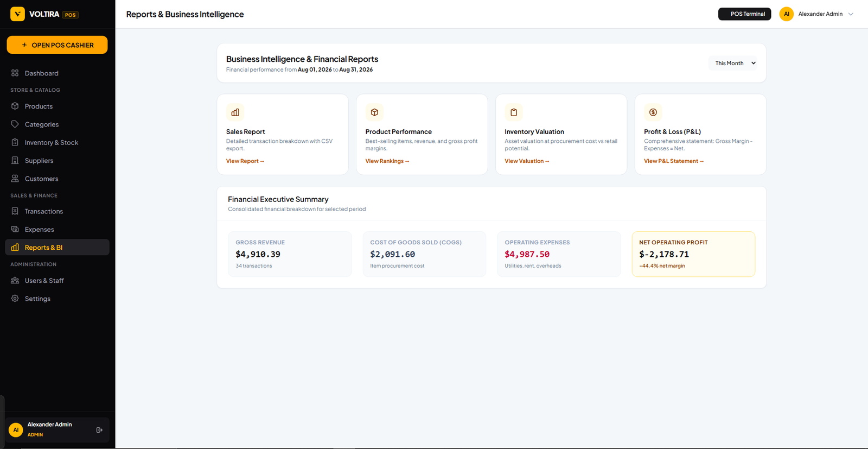The height and width of the screenshot is (449, 868).
Task: Click the View Valuation link
Action: coord(527,161)
